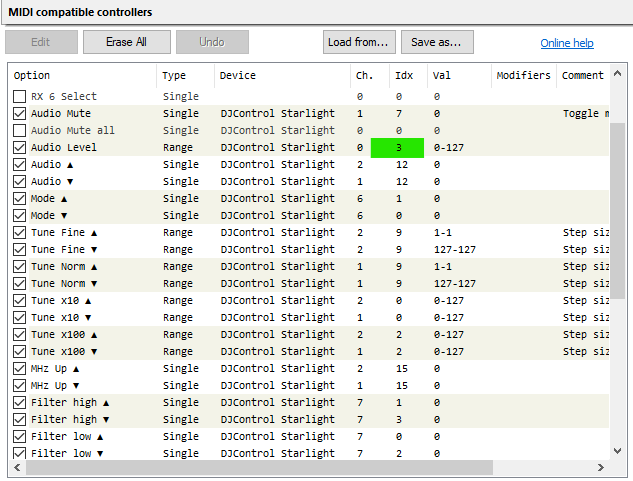This screenshot has height=481, width=633.
Task: Click the Device column header
Action: [x=280, y=76]
